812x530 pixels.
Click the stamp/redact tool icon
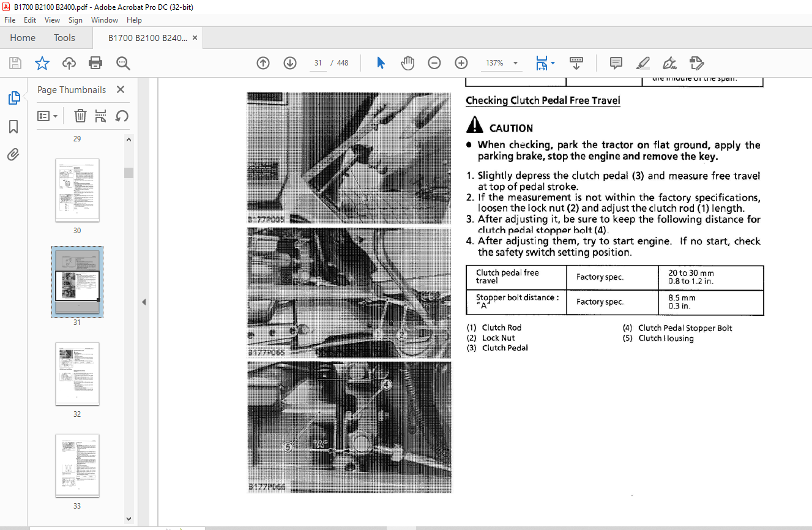tap(696, 63)
